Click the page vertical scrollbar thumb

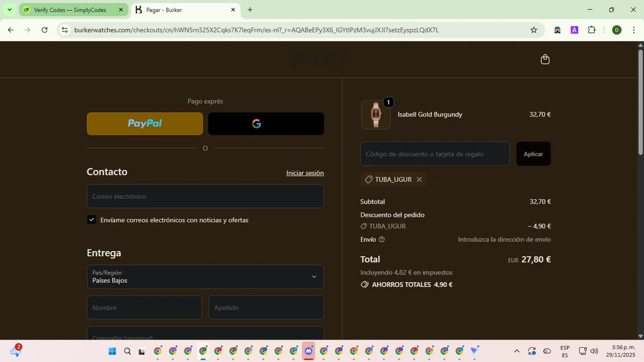(x=641, y=102)
